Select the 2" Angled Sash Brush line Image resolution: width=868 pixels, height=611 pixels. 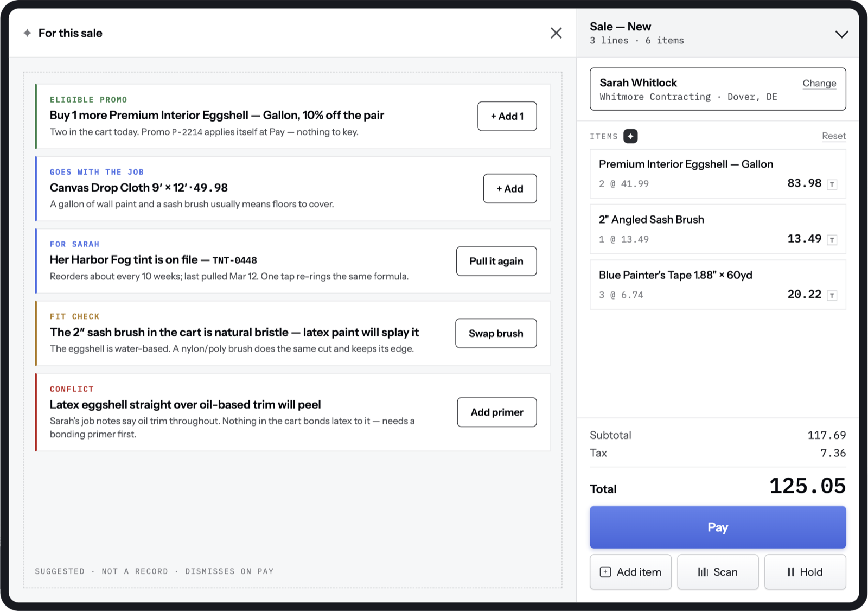click(x=718, y=229)
